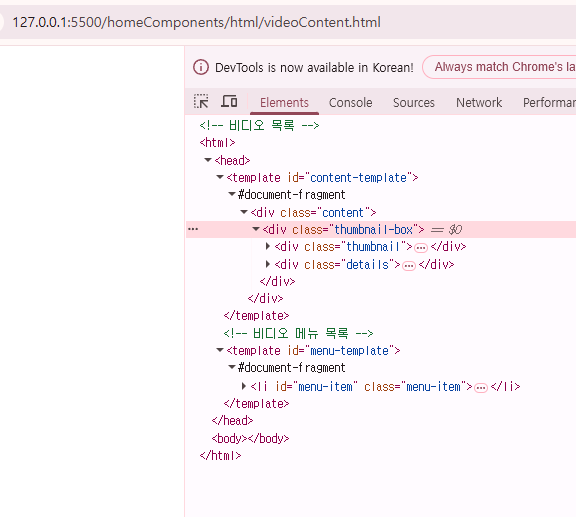Expand the li menu-item node

(x=244, y=386)
